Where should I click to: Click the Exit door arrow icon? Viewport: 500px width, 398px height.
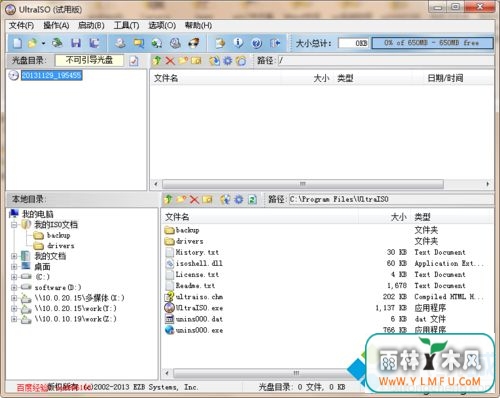275,43
